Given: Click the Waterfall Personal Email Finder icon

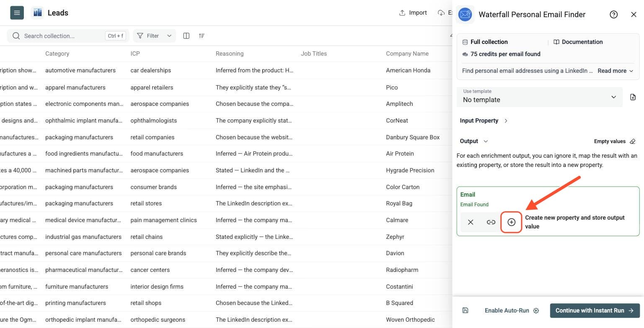Looking at the screenshot, I should [x=465, y=15].
